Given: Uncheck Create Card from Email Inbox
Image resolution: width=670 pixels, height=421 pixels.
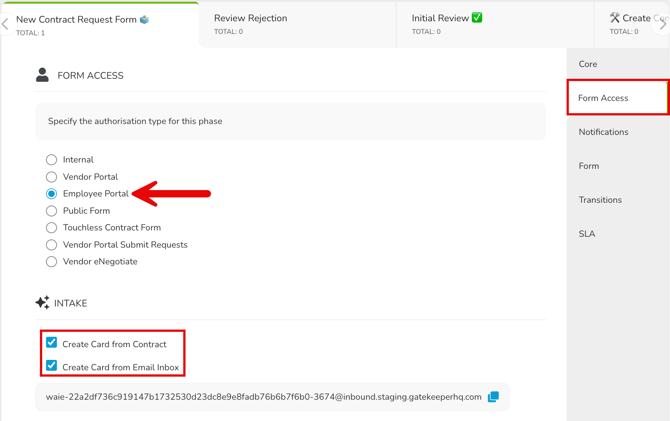Looking at the screenshot, I should (51, 365).
